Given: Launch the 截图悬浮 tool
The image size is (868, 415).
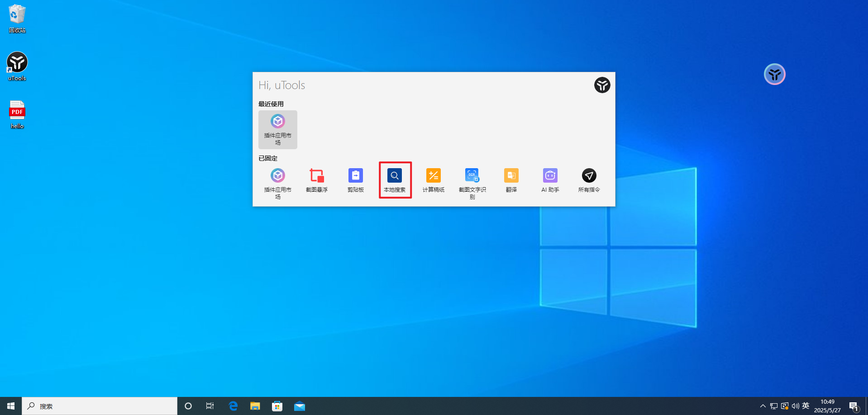Looking at the screenshot, I should [x=317, y=180].
